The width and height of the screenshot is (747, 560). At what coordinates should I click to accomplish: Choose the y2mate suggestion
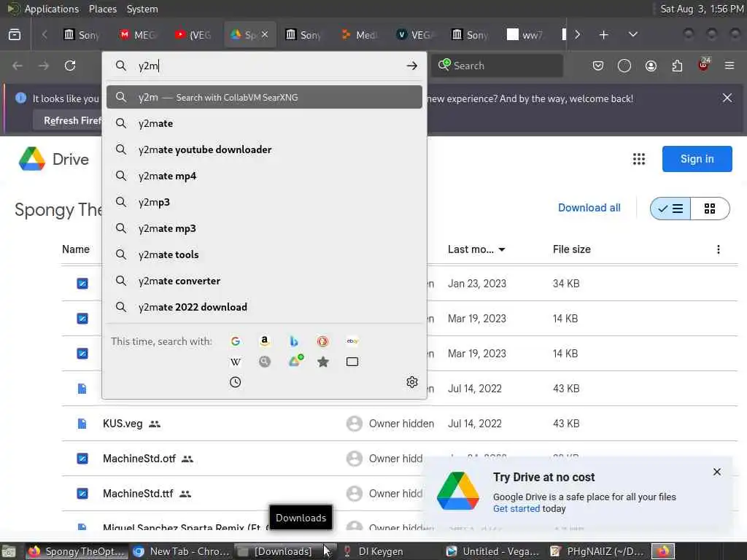click(x=264, y=123)
